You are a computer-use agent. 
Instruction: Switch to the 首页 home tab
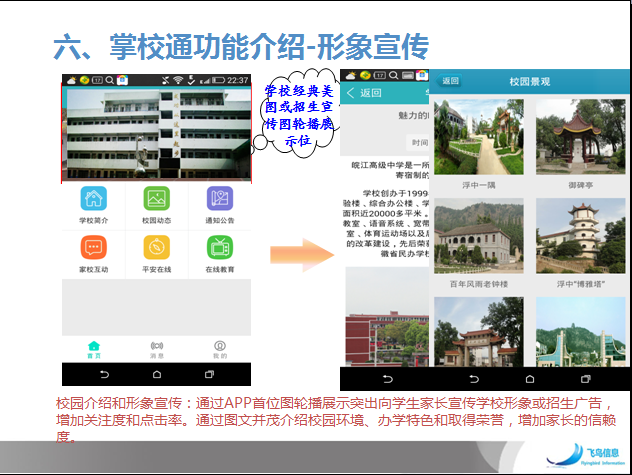tap(94, 347)
